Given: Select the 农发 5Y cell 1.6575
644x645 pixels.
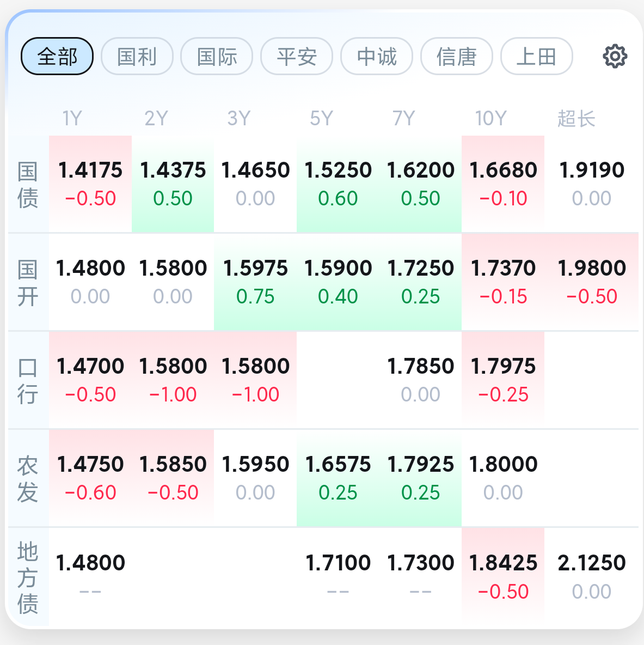Looking at the screenshot, I should click(338, 478).
